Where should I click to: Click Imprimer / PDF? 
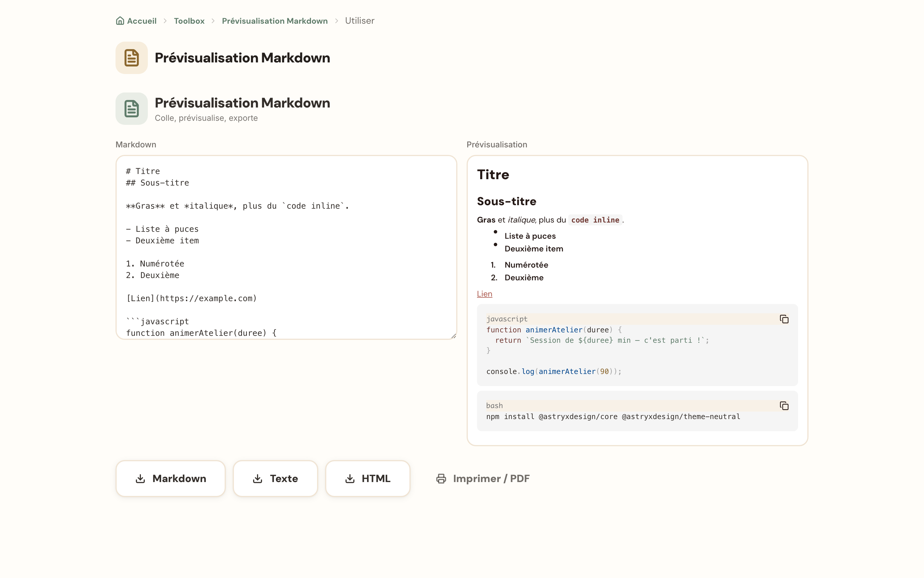483,479
